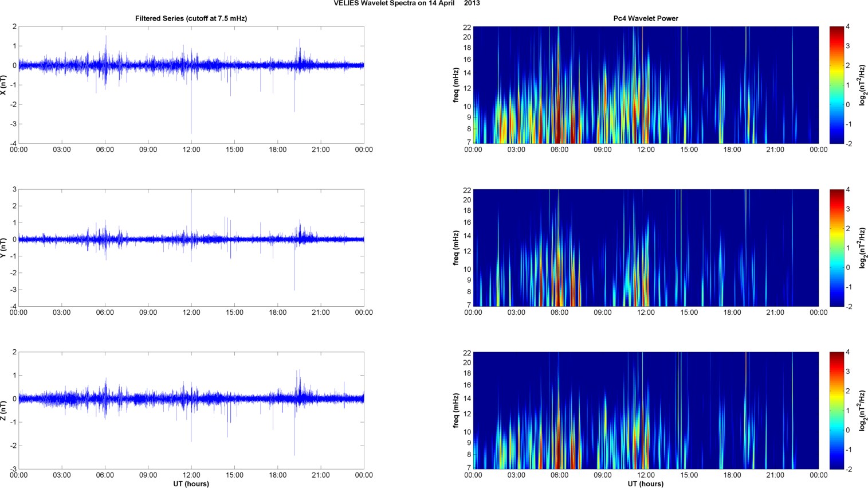Viewport: 868px width, 488px height.
Task: Click the VELIES Wavelet Spectra main title
Action: (x=407, y=3)
